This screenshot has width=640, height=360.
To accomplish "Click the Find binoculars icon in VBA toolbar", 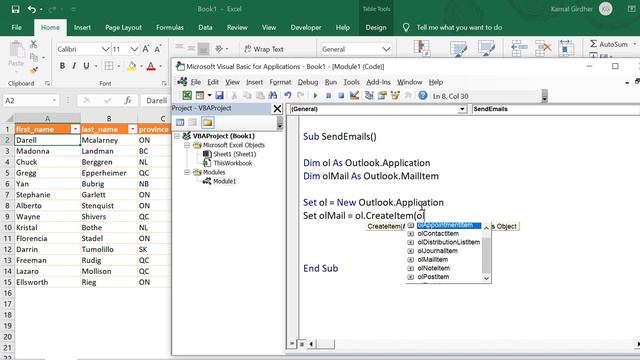I will pos(273,96).
